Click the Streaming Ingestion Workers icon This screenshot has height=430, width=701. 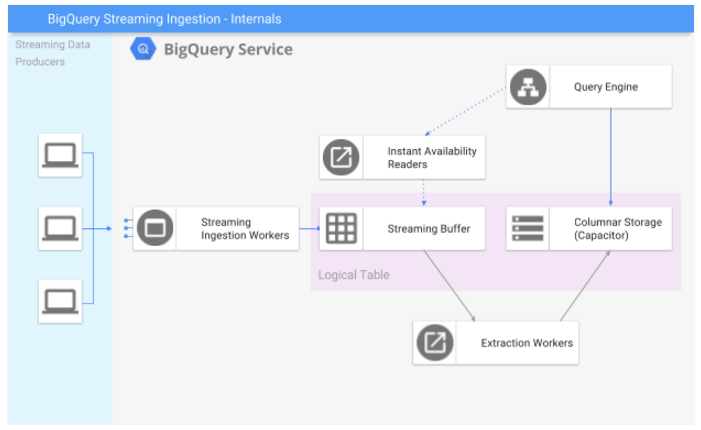point(155,228)
